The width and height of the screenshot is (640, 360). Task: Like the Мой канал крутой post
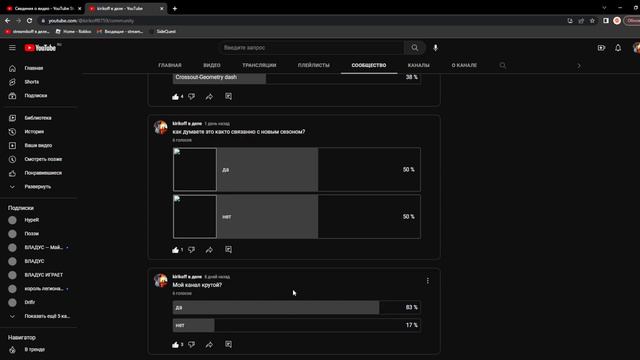click(x=176, y=345)
